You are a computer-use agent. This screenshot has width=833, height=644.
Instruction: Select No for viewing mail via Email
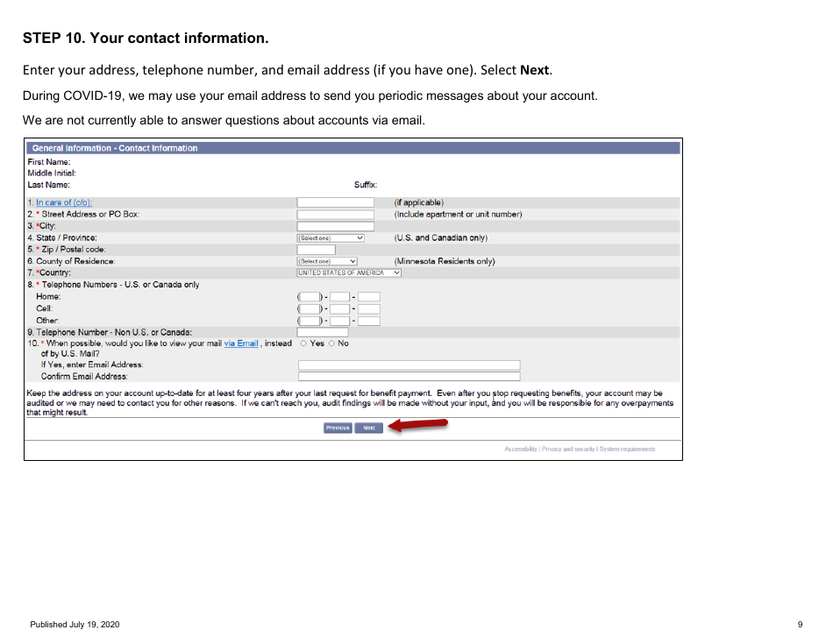pyautogui.click(x=331, y=343)
